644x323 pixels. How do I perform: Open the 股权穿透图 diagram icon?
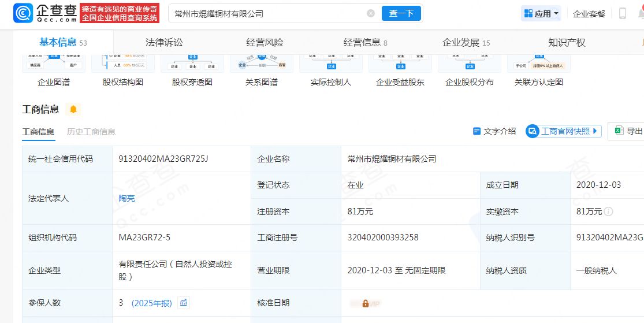[x=192, y=64]
